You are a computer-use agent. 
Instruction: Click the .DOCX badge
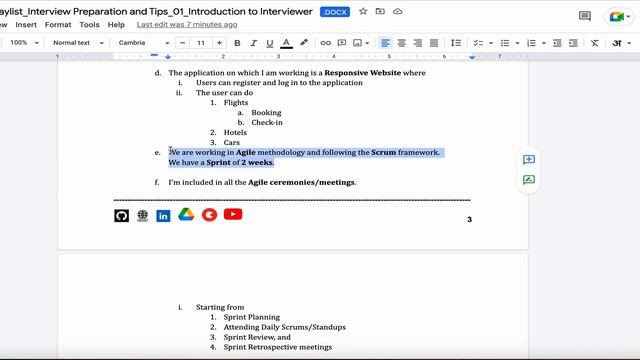coord(335,12)
